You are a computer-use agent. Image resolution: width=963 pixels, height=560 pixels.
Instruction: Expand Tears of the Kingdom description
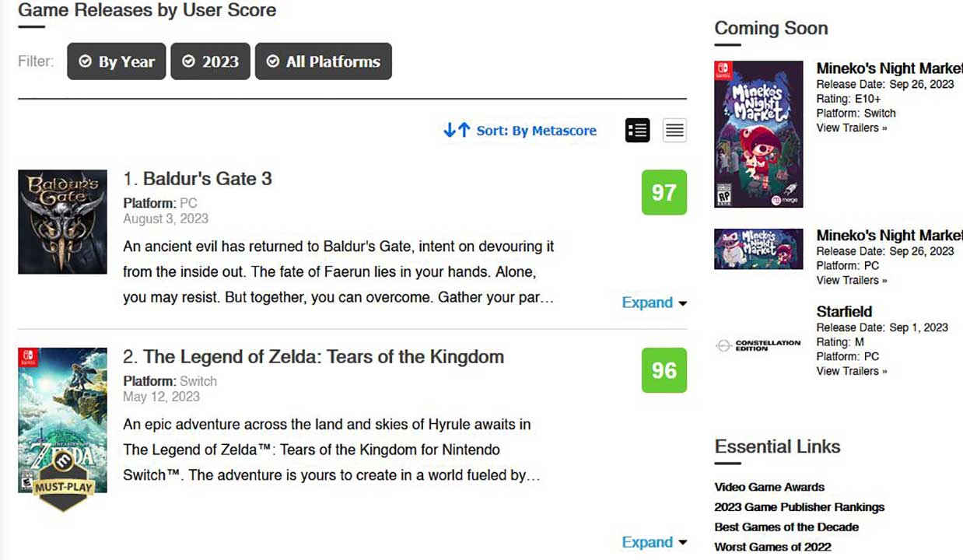coord(653,542)
